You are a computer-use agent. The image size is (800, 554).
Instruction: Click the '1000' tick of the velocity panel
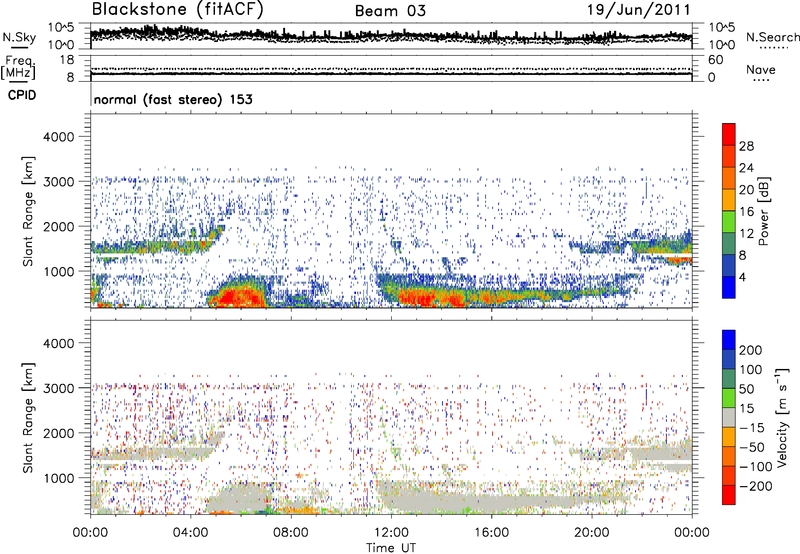click(58, 478)
